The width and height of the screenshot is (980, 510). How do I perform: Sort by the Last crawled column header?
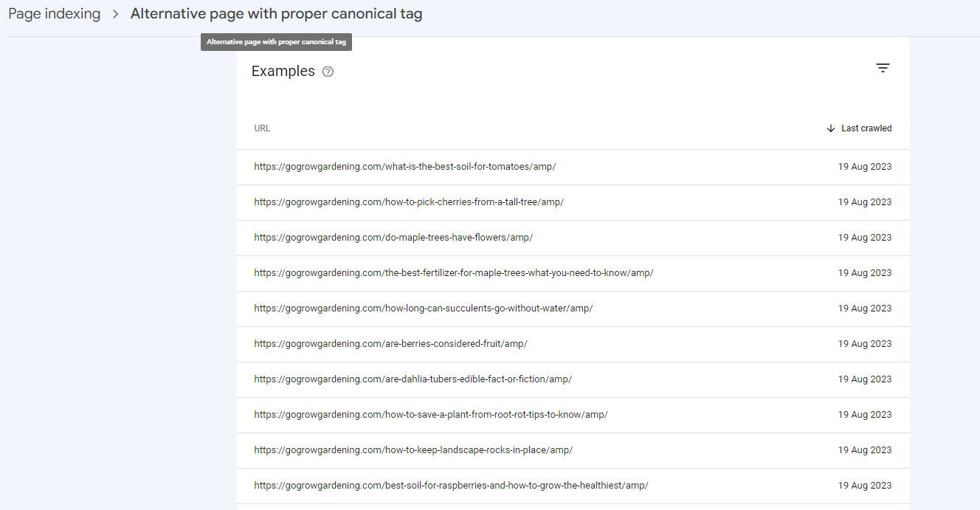click(x=866, y=128)
